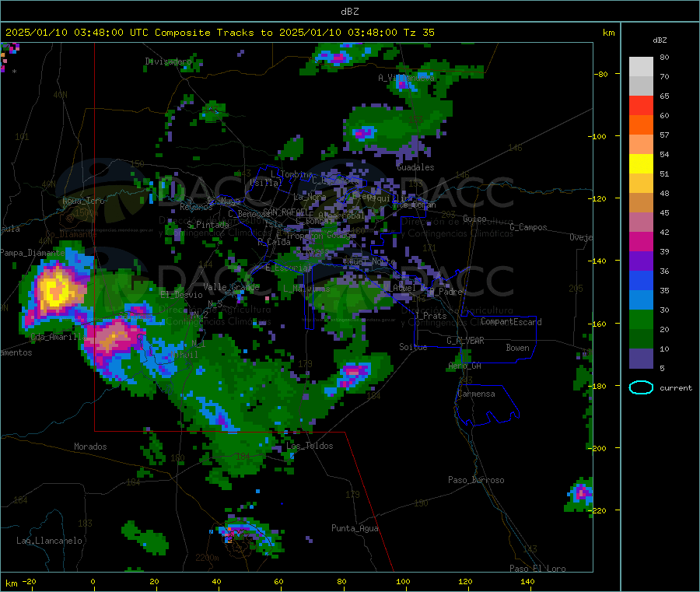700x592 pixels.
Task: Click the 'km' unit label top right
Action: tap(608, 33)
